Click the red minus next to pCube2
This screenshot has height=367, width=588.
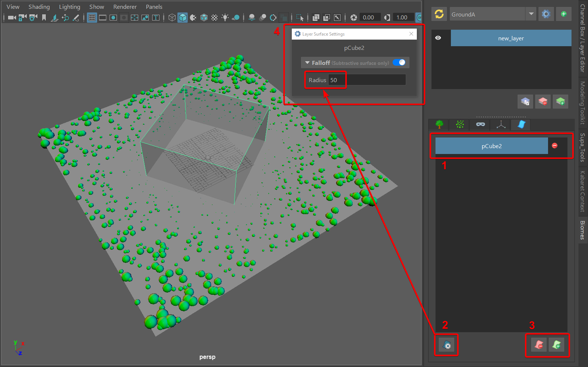tap(555, 146)
